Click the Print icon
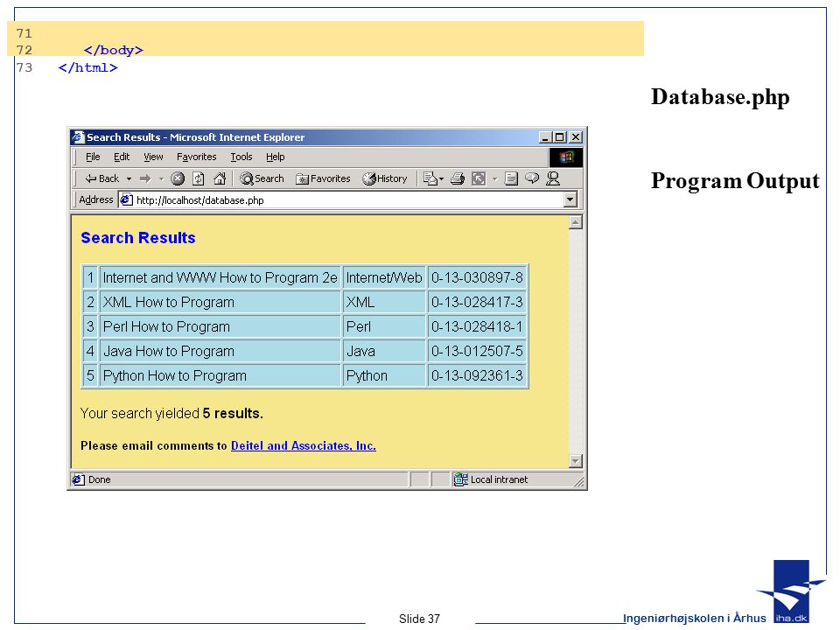840x630 pixels. pyautogui.click(x=457, y=178)
